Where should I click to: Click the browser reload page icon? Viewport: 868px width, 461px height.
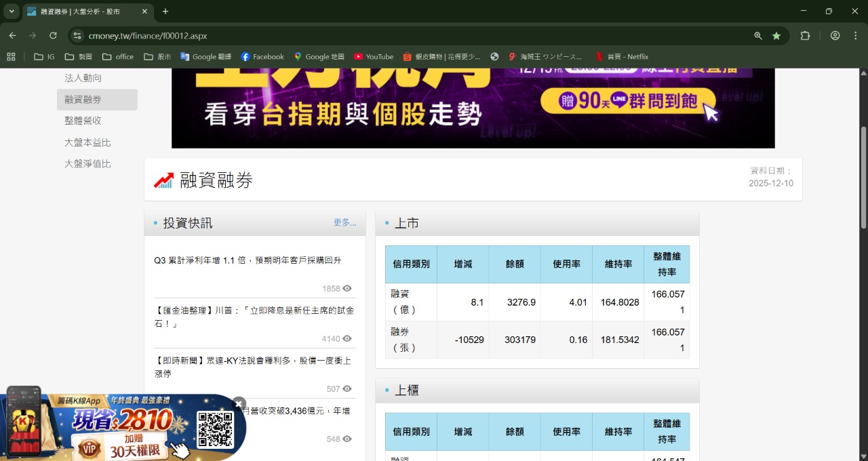point(53,36)
